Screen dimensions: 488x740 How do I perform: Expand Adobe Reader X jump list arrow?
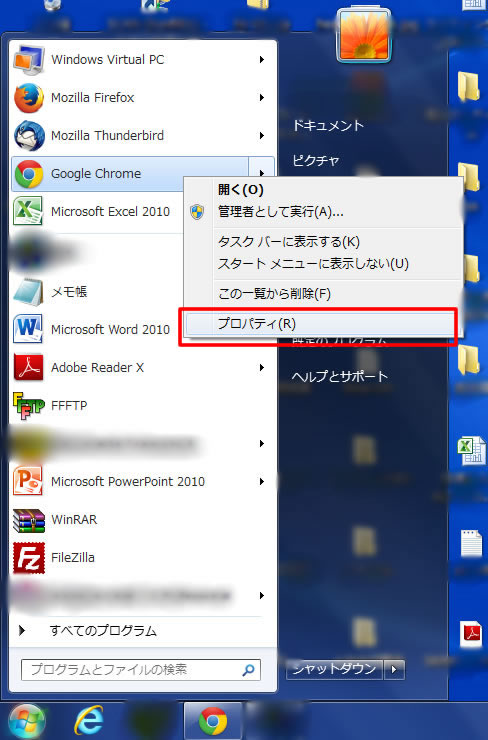pos(261,368)
